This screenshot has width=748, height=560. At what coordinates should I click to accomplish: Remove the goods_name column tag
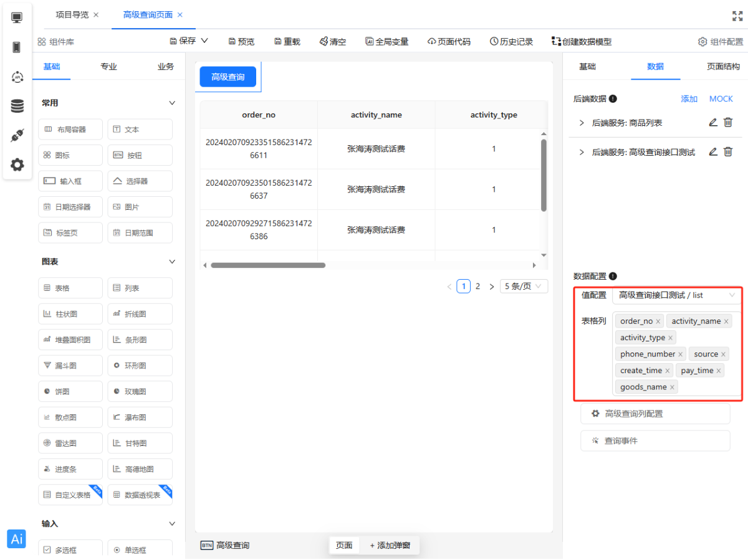click(672, 387)
